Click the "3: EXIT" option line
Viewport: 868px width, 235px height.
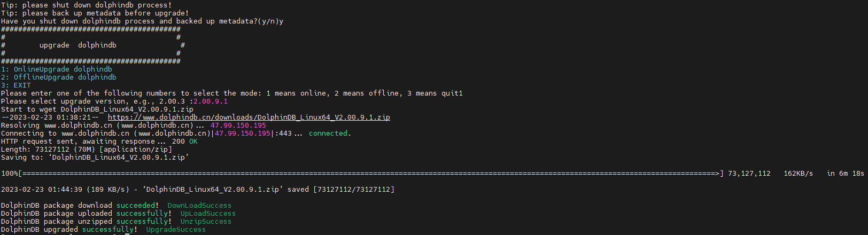[16, 85]
